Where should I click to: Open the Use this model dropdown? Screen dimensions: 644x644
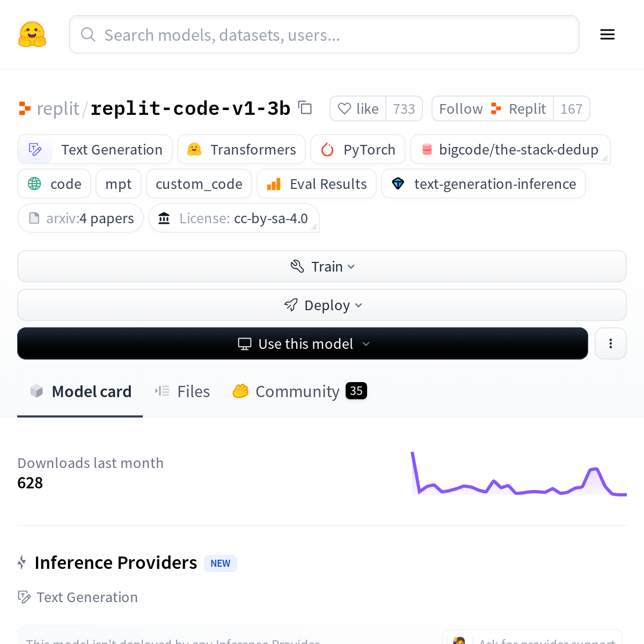[303, 344]
